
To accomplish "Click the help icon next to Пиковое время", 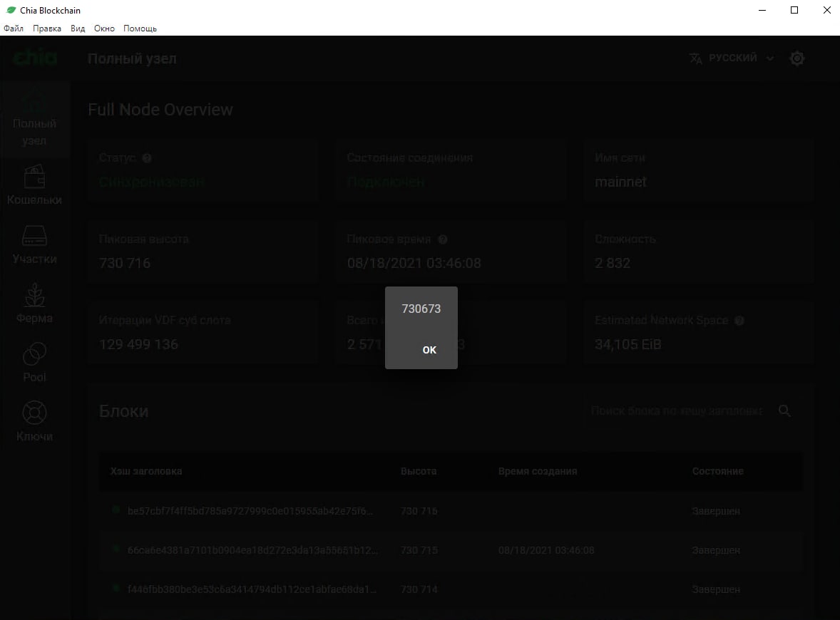I will (443, 239).
